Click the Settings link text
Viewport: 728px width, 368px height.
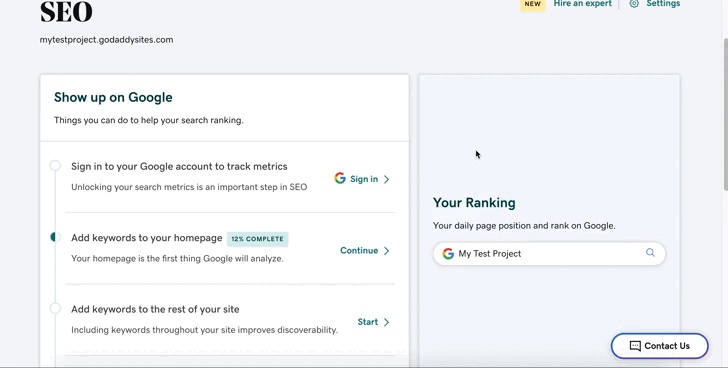coord(663,4)
